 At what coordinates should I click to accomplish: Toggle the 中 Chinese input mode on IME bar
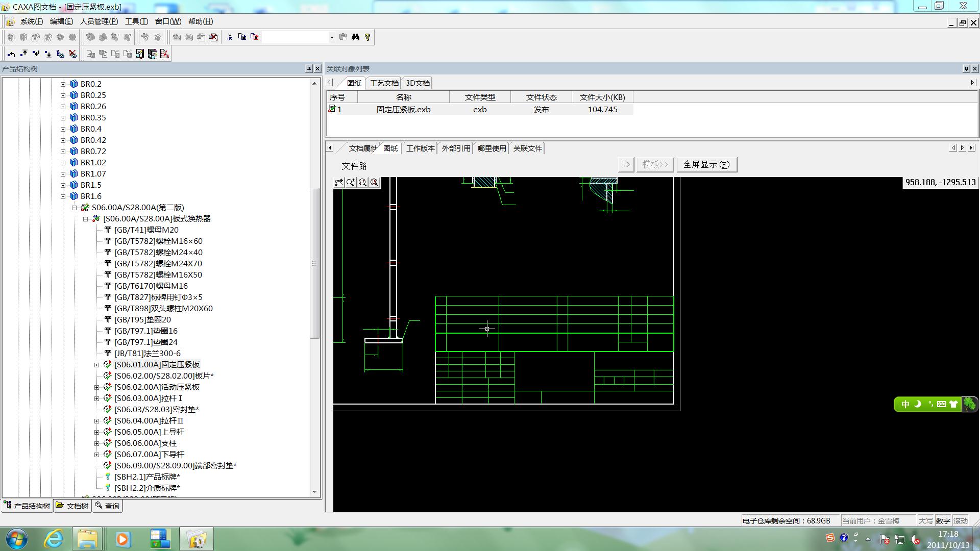tap(905, 404)
